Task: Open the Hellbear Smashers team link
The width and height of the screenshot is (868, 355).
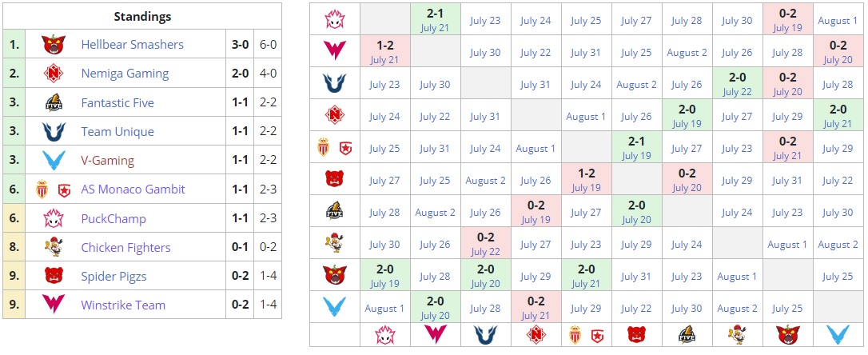Action: click(132, 45)
